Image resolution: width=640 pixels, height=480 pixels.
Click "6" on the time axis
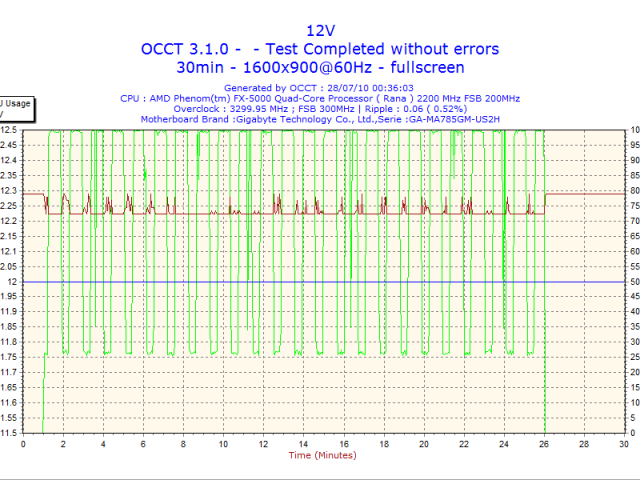[143, 444]
